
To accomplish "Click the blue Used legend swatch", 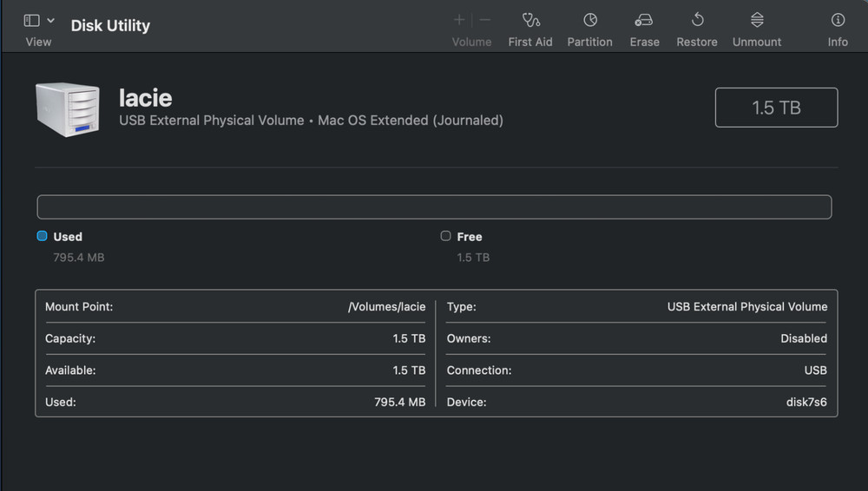I will point(42,236).
